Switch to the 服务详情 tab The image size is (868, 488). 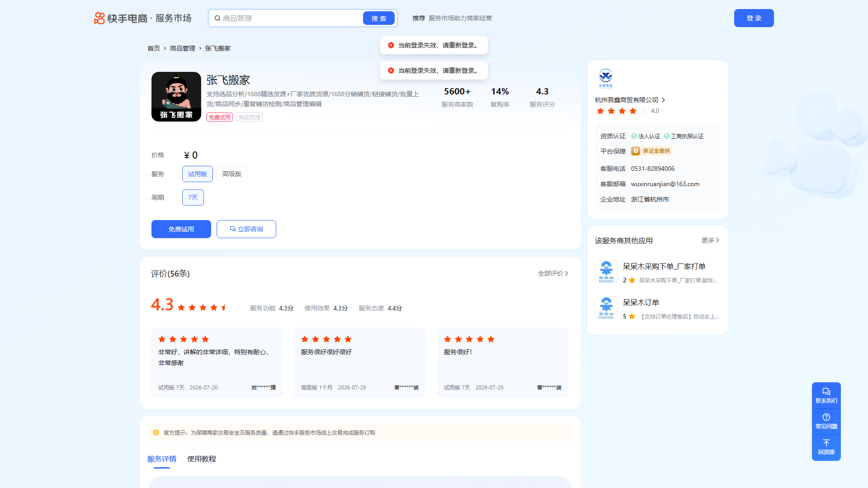pyautogui.click(x=162, y=459)
